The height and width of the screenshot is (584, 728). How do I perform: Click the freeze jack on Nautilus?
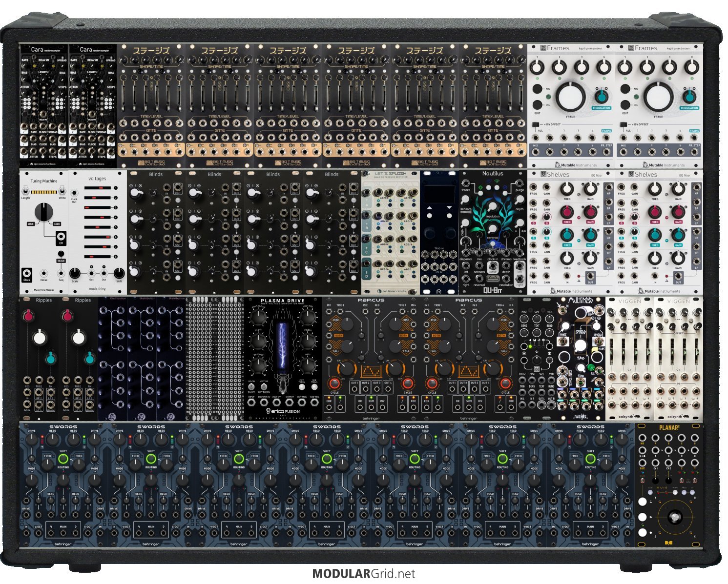(466, 183)
